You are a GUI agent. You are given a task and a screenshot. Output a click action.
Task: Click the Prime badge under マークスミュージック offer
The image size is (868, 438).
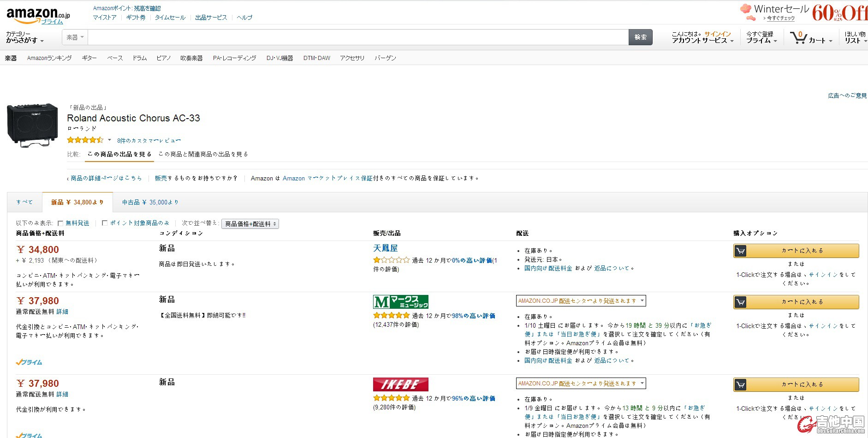coord(29,362)
